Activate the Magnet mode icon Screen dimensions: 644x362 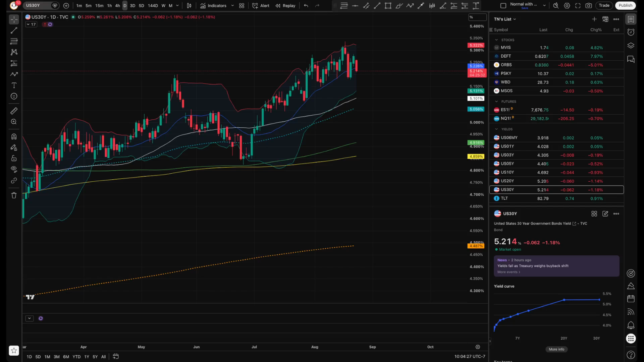pyautogui.click(x=14, y=136)
